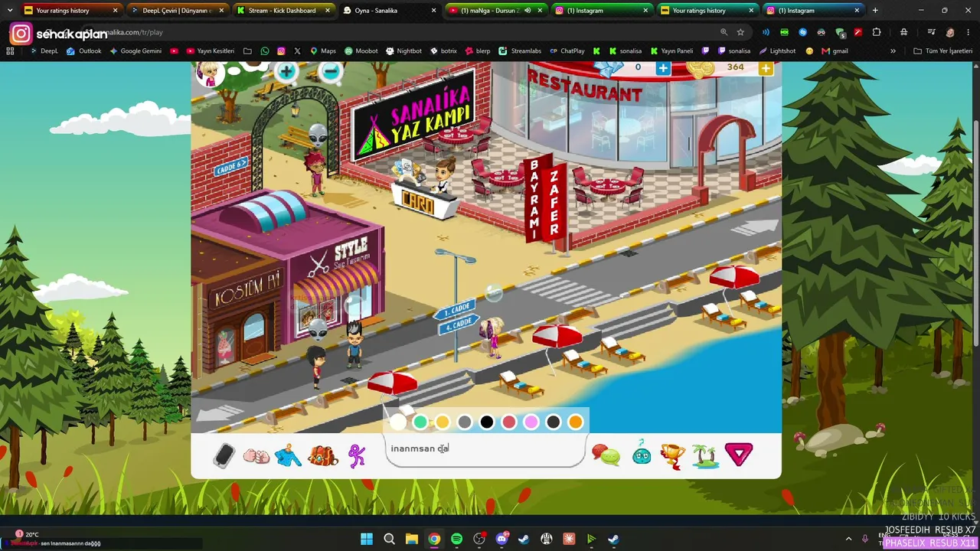Pick the green chat color swatch

click(420, 422)
